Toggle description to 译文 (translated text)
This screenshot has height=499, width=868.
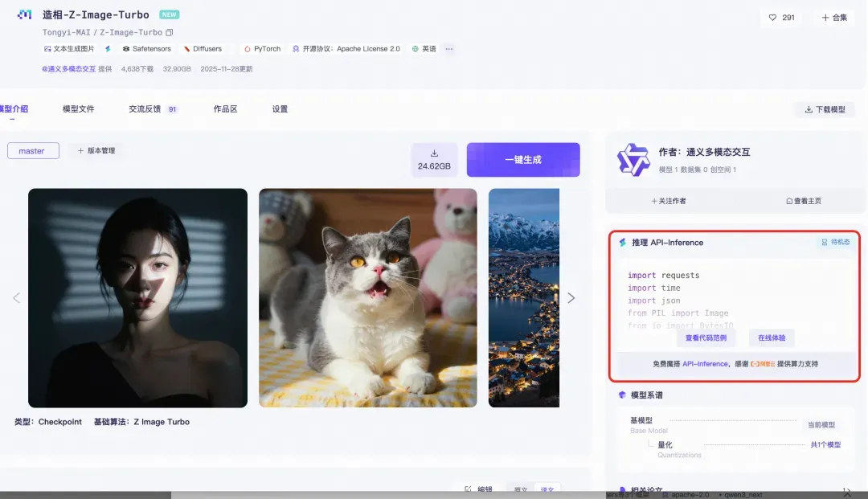pos(547,489)
